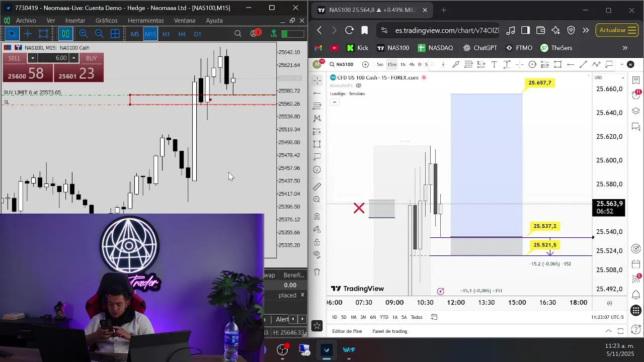Image resolution: width=644 pixels, height=362 pixels.
Task: Open TradingView symbol search NAS100
Action: (x=342, y=64)
